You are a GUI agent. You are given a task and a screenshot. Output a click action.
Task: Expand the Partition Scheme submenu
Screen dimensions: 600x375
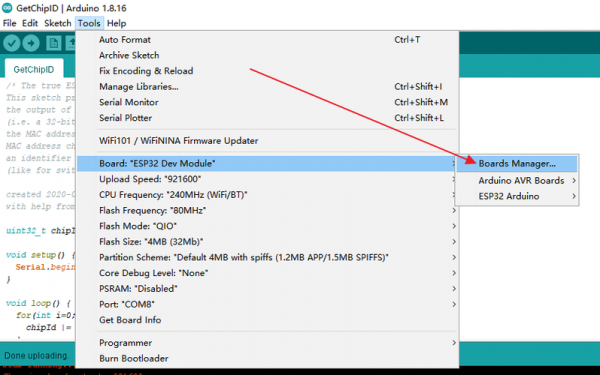[x=267, y=258]
